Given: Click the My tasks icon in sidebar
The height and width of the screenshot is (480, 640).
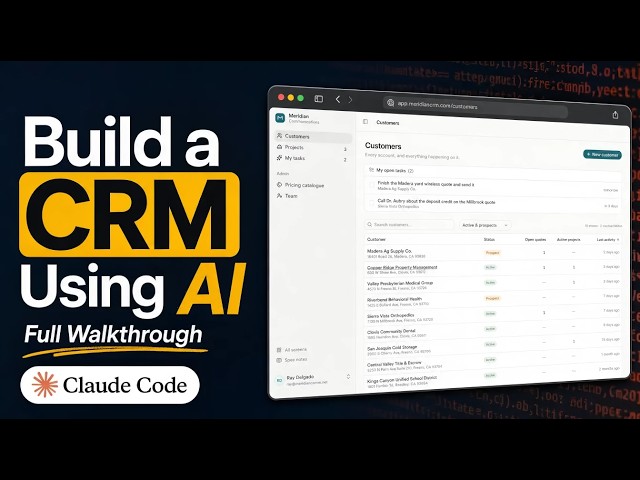Looking at the screenshot, I should point(279,158).
